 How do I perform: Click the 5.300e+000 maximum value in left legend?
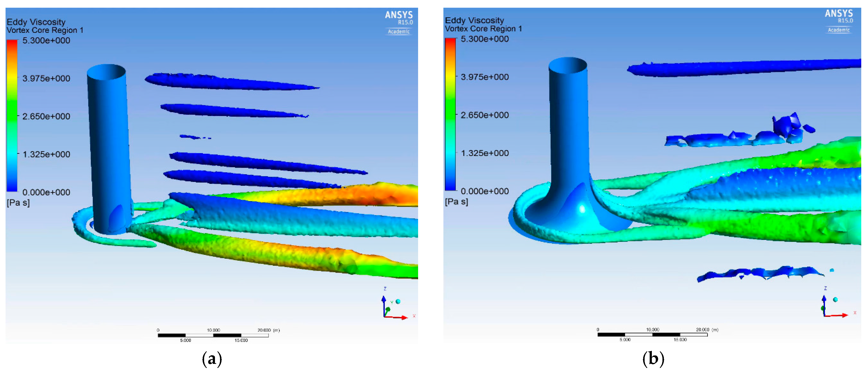pyautogui.click(x=46, y=40)
